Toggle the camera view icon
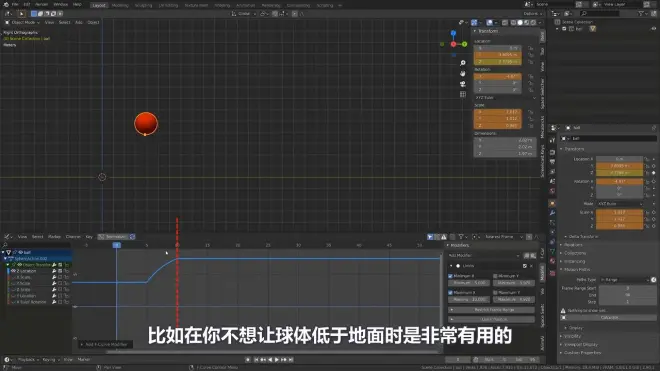This screenshot has height=371, width=660. tap(463, 84)
